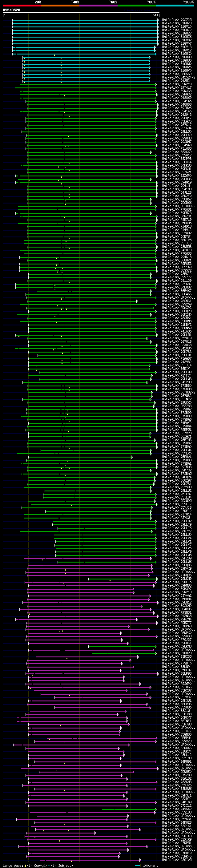
Task: Select the UniRef100_Q82GN3 label
Action: [177, 782]
